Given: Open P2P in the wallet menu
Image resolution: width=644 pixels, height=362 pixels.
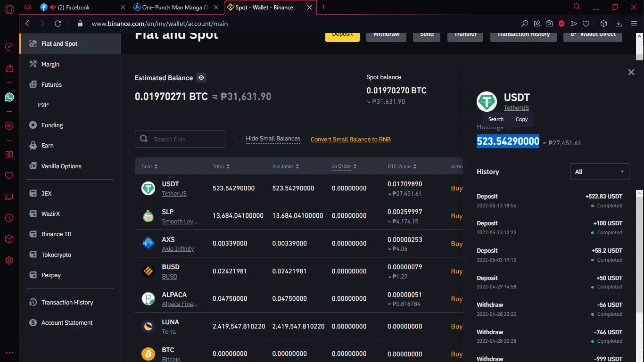Looking at the screenshot, I should click(x=70, y=105).
